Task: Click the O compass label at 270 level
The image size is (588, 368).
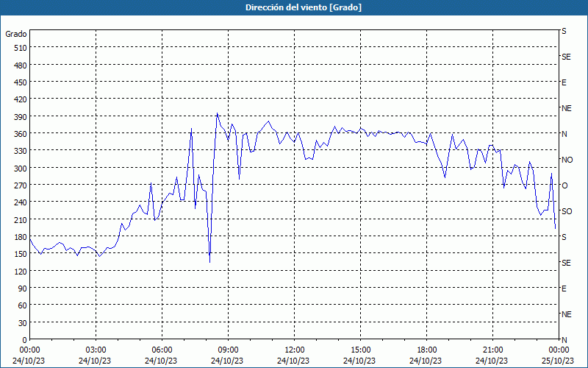Action: [x=564, y=185]
